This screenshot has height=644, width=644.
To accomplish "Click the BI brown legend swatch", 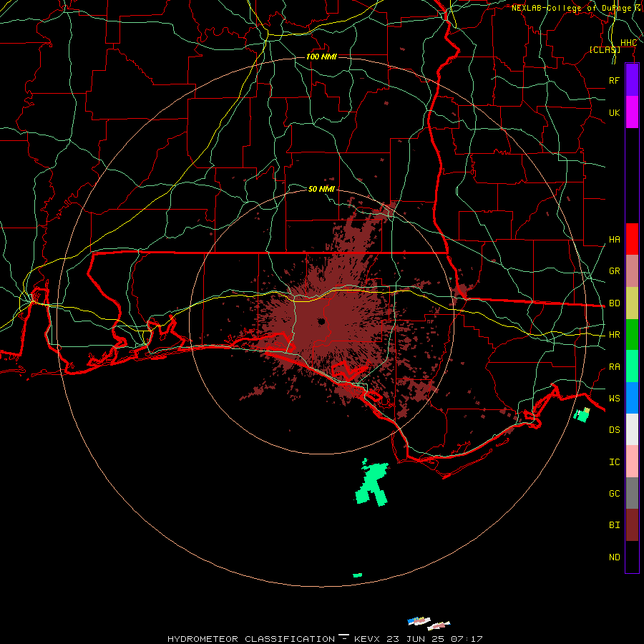I will [x=632, y=525].
